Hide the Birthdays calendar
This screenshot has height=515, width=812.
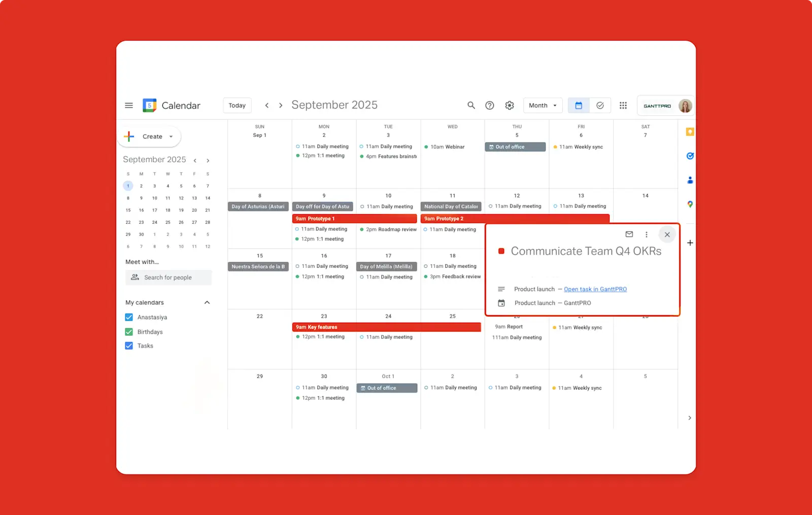coord(129,331)
